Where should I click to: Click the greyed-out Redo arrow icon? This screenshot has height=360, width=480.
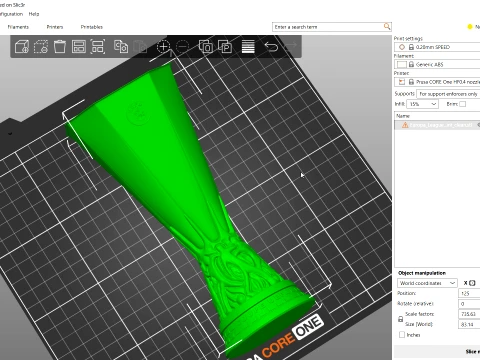(290, 46)
